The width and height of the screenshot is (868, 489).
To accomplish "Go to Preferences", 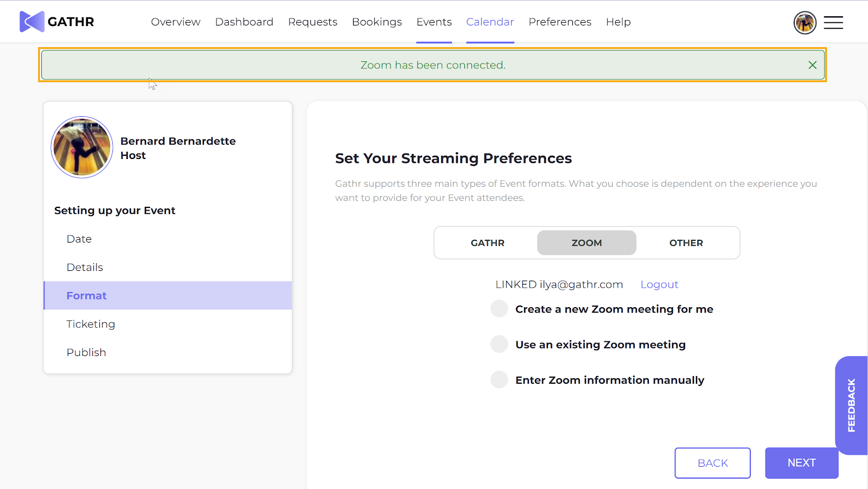I will point(560,22).
